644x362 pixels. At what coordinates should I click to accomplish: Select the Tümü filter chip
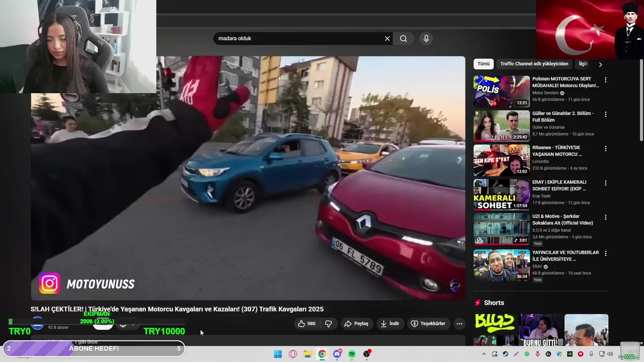(x=484, y=64)
